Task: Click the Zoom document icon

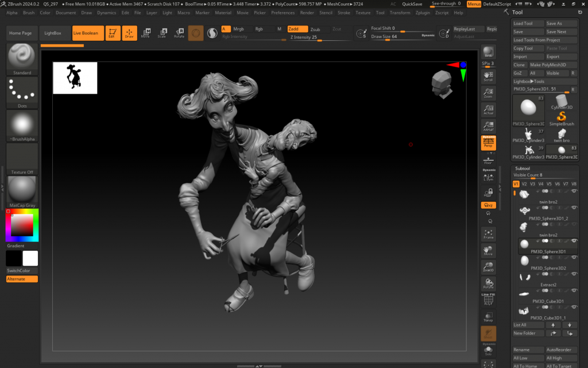Action: tap(488, 93)
